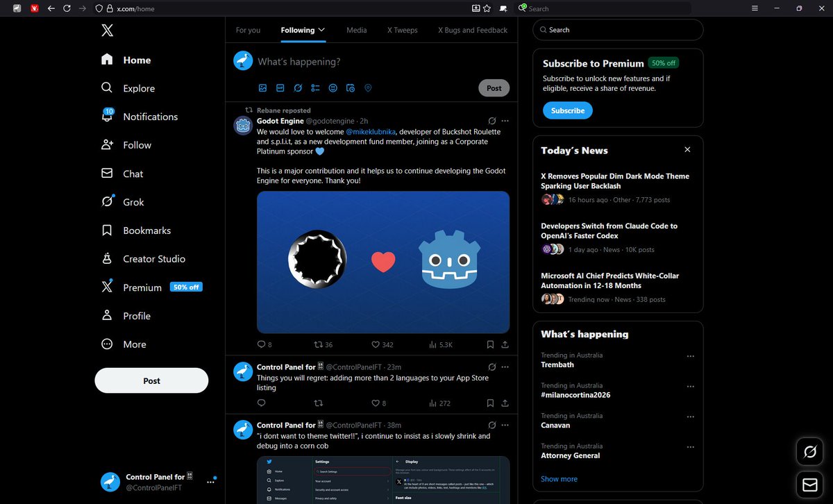Switch to the Media tab
This screenshot has height=504, width=833.
356,30
